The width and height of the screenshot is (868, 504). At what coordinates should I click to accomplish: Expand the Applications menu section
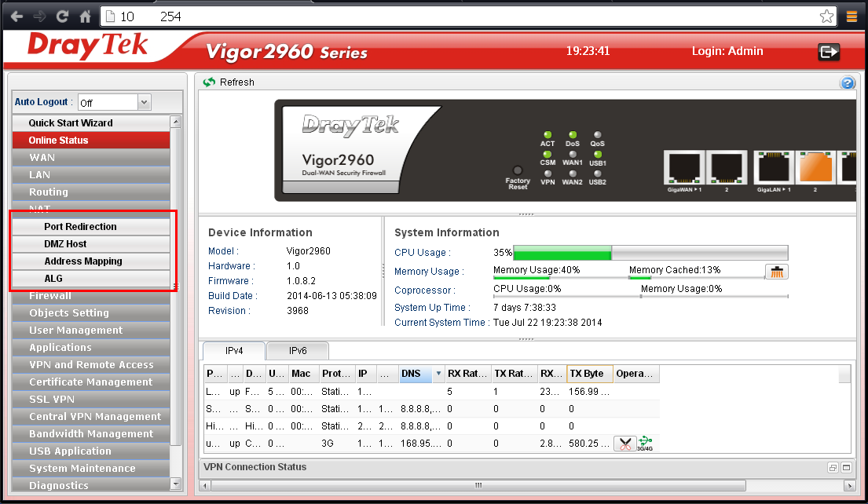(x=91, y=348)
